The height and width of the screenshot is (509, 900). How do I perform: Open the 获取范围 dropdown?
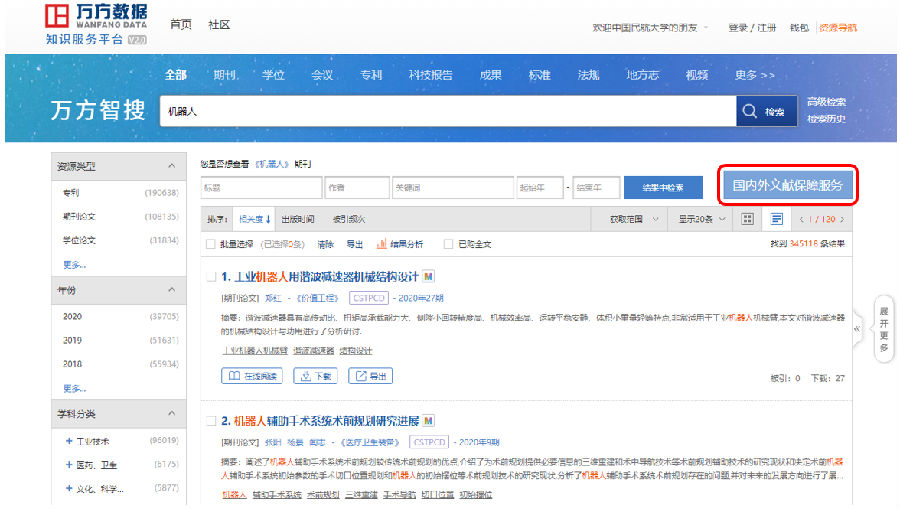point(634,219)
